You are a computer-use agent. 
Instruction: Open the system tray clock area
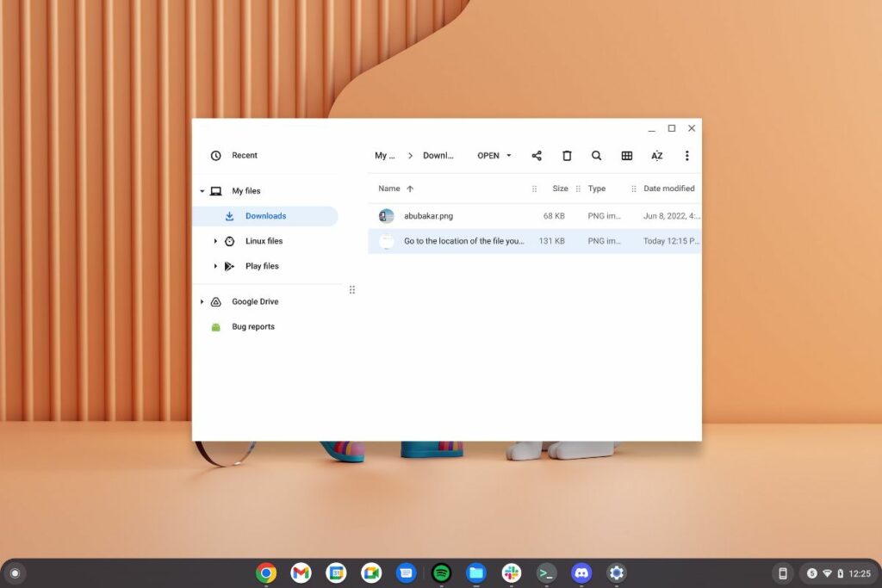point(859,573)
